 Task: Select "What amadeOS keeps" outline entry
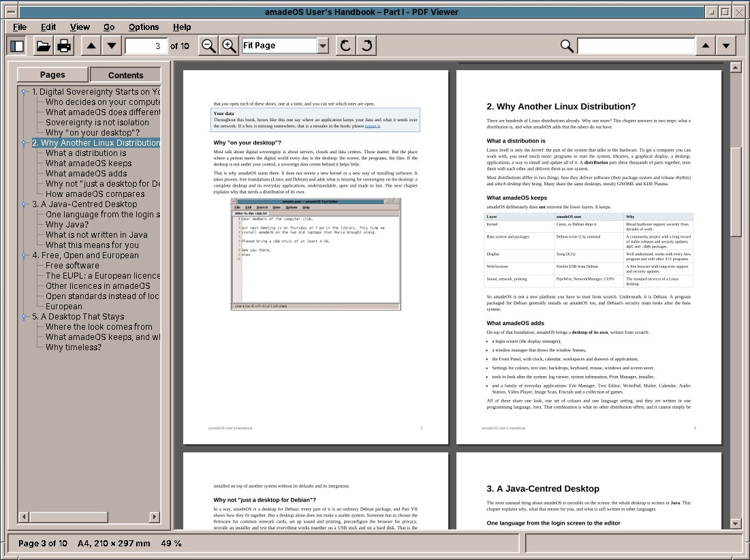pyautogui.click(x=89, y=163)
